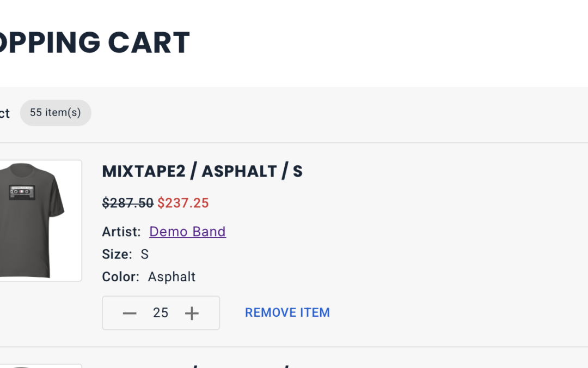Remove the Mixtape2 item from cart

click(x=287, y=312)
